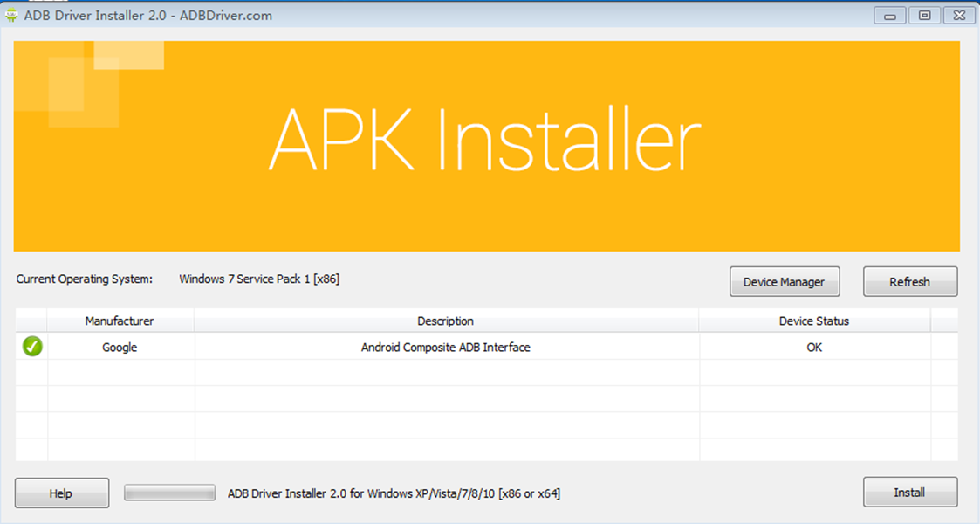This screenshot has height=524, width=980.
Task: Sort by the Manufacturer column header
Action: pos(120,321)
